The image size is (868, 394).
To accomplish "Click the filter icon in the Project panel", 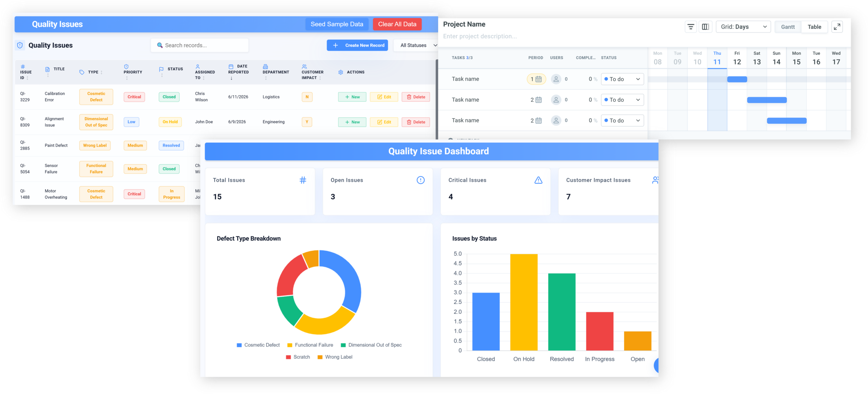I will pos(690,27).
